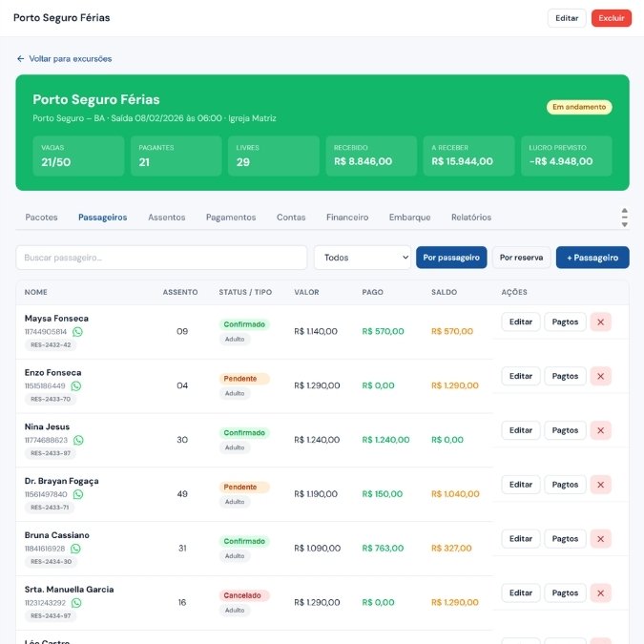Select the Passageiros tab
The width and height of the screenshot is (644, 644).
(x=103, y=218)
